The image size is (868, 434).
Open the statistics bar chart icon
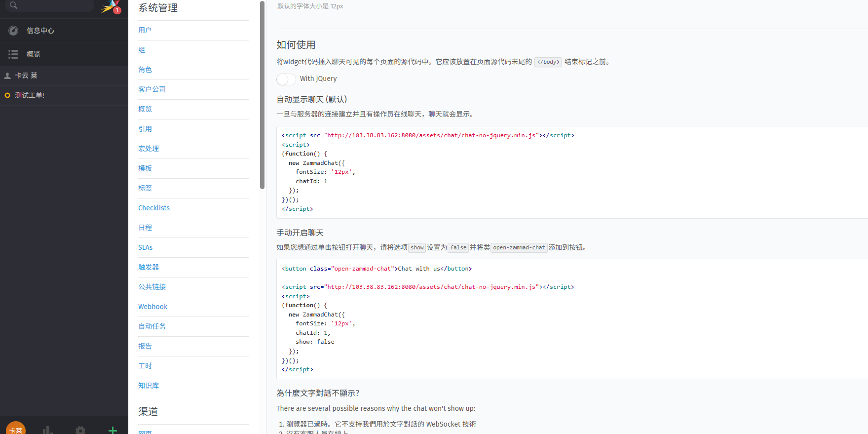click(48, 430)
